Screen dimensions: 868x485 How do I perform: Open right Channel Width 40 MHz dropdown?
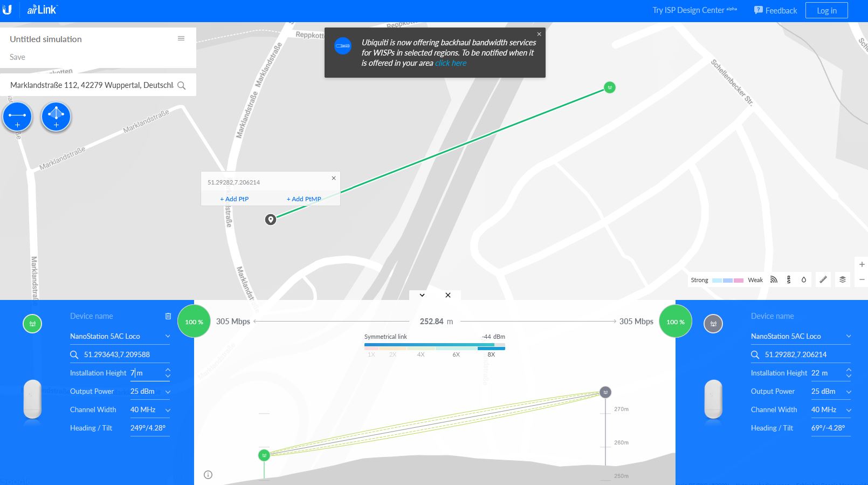(831, 409)
